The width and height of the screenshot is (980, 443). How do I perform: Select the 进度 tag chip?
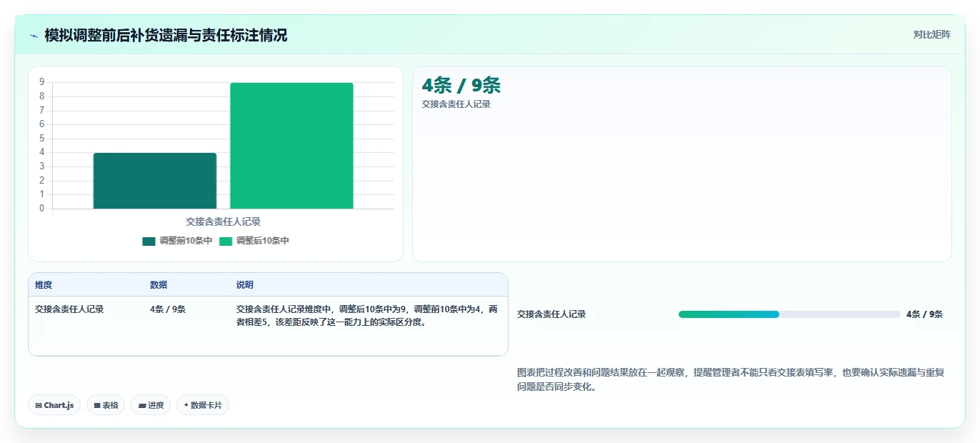coord(151,405)
